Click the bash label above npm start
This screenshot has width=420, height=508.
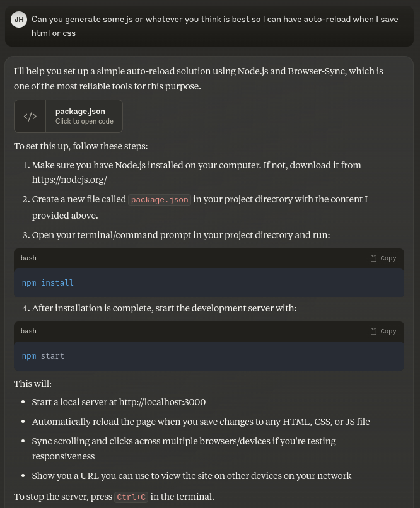(x=28, y=332)
